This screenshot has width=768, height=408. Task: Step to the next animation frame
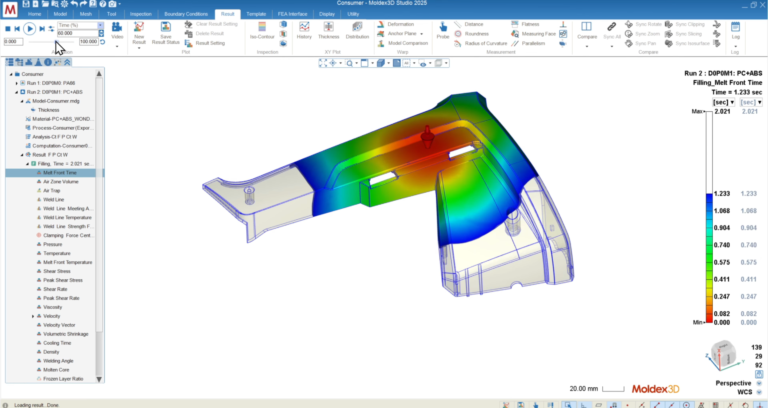tap(42, 29)
